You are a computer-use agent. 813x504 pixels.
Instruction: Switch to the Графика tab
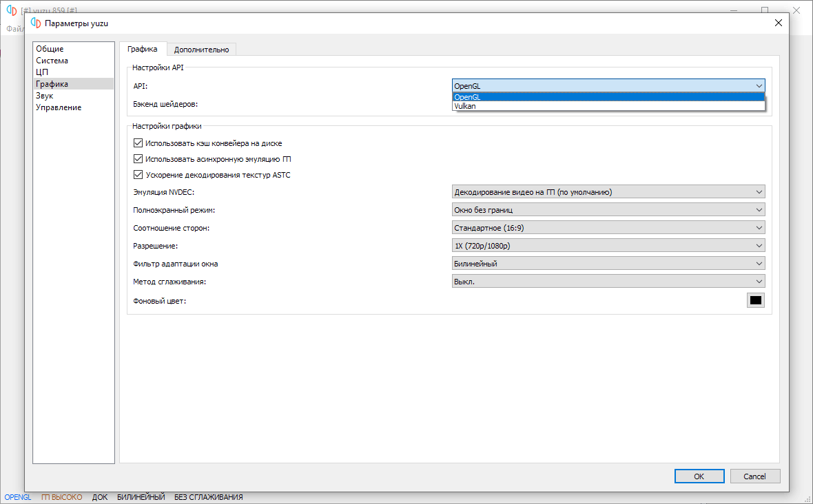pos(143,49)
